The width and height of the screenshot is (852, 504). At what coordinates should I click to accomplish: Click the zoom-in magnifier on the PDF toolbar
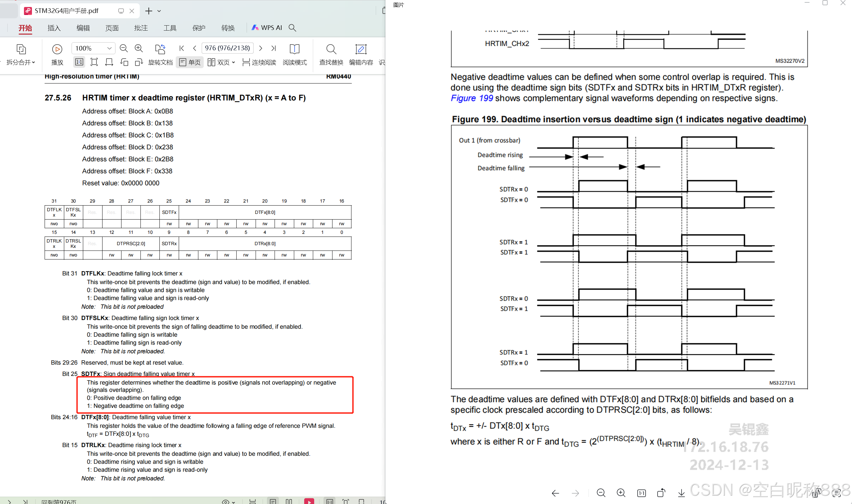139,48
